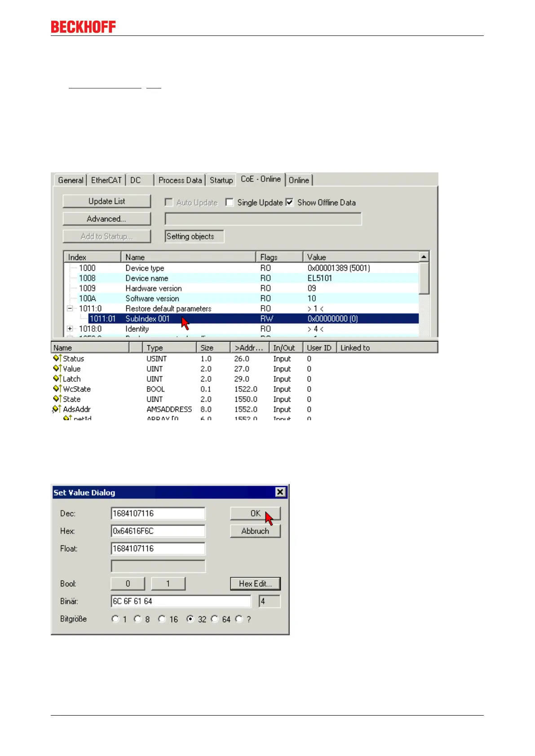Click the AdsAddr variable icon
This screenshot has height=756, width=535.
click(x=57, y=409)
